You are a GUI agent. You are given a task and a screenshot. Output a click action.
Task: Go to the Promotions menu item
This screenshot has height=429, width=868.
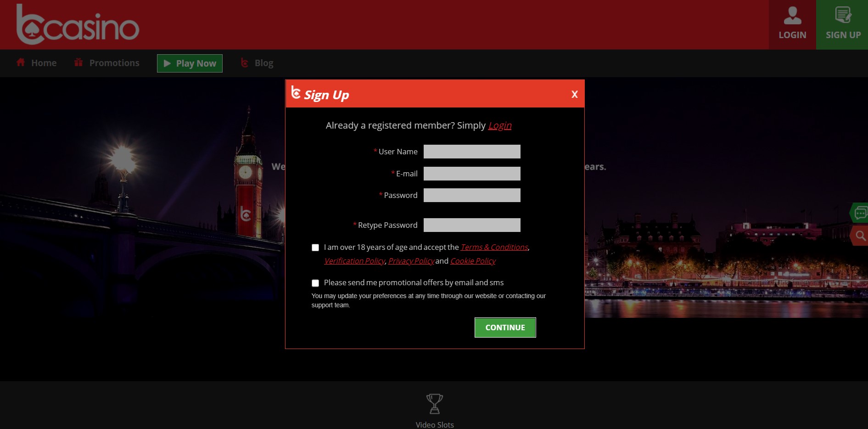tap(114, 63)
